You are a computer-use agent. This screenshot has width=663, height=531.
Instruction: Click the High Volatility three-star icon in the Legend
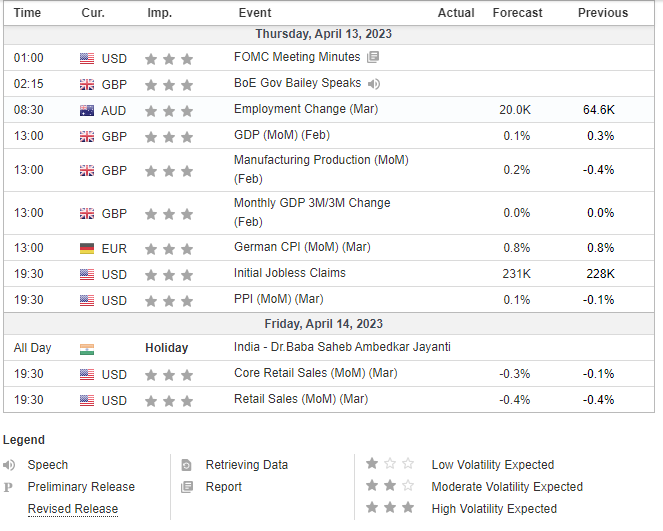pos(389,508)
